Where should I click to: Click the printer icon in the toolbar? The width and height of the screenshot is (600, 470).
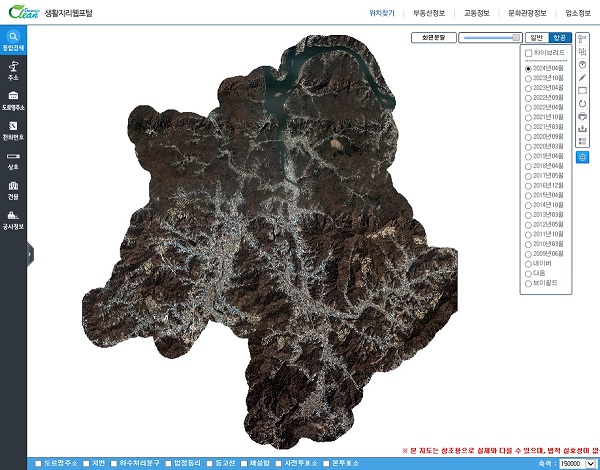pos(582,116)
